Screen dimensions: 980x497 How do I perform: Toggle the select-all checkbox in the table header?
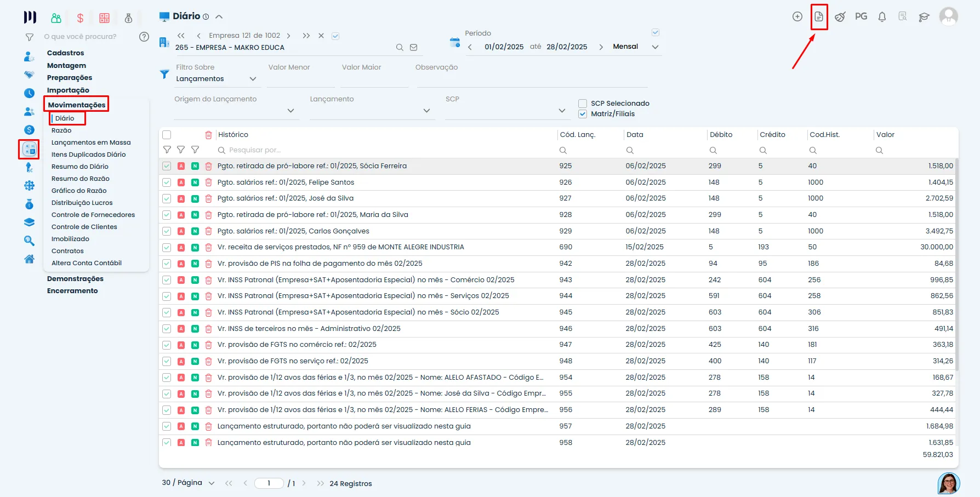click(x=167, y=135)
